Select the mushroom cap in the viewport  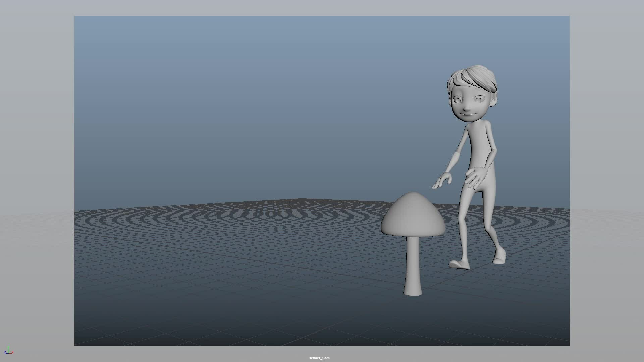click(x=413, y=216)
